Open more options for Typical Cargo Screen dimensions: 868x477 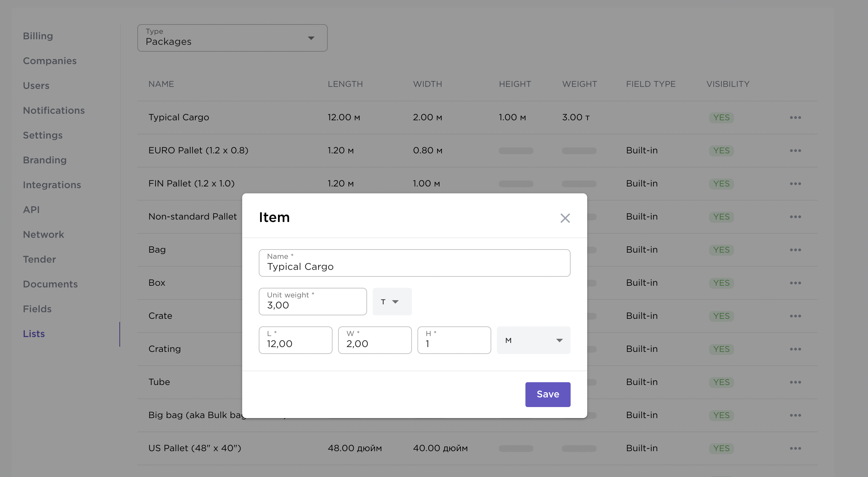(x=795, y=118)
